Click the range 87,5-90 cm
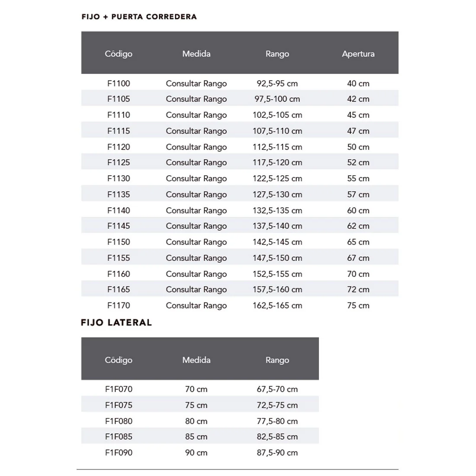The height and width of the screenshot is (476, 476). pos(277,453)
